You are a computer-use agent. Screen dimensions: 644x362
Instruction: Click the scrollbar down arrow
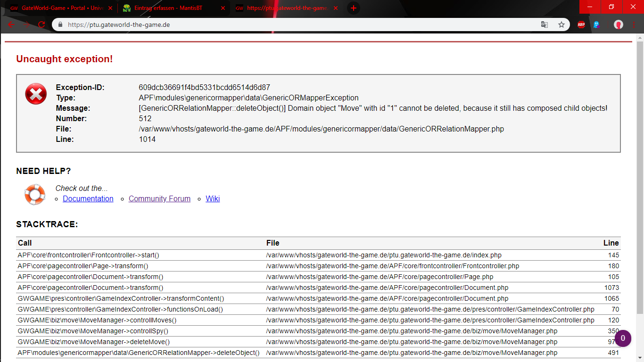pos(640,358)
